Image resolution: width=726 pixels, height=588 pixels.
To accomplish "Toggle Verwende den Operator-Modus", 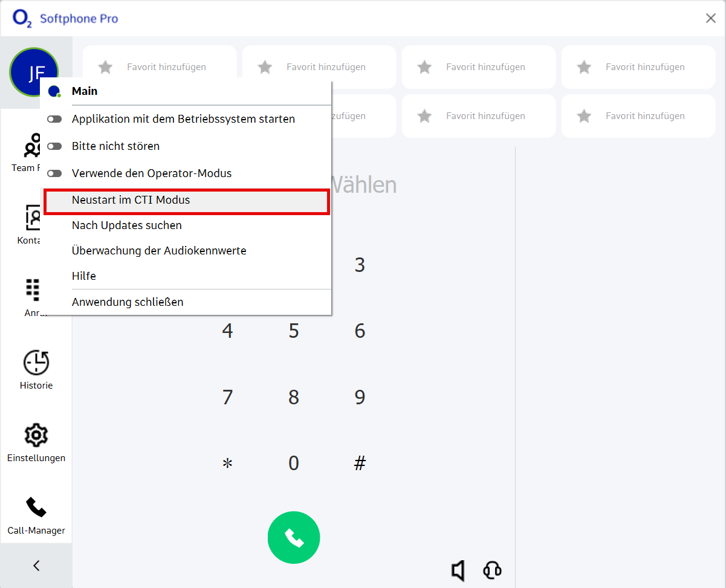I will 54,173.
